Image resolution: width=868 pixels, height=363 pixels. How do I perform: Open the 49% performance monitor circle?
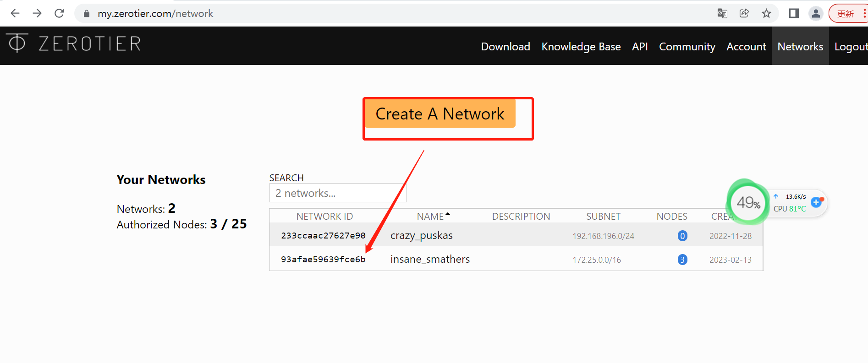click(x=748, y=202)
